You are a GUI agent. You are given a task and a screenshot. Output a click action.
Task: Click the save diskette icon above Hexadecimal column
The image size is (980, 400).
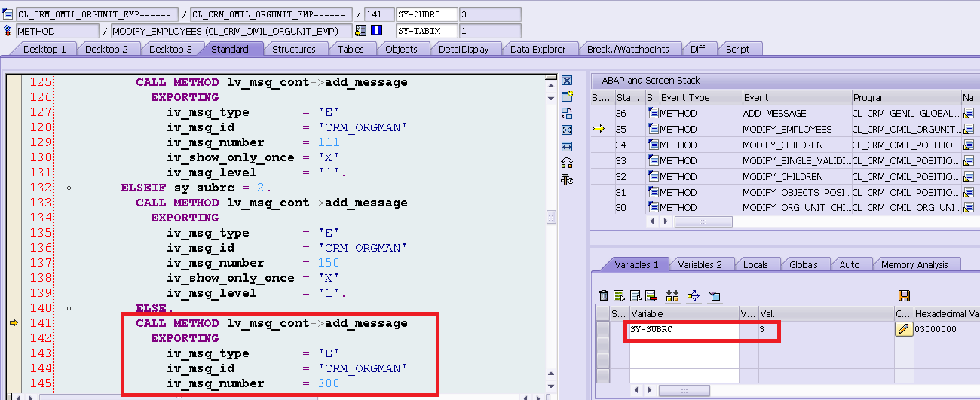click(904, 295)
